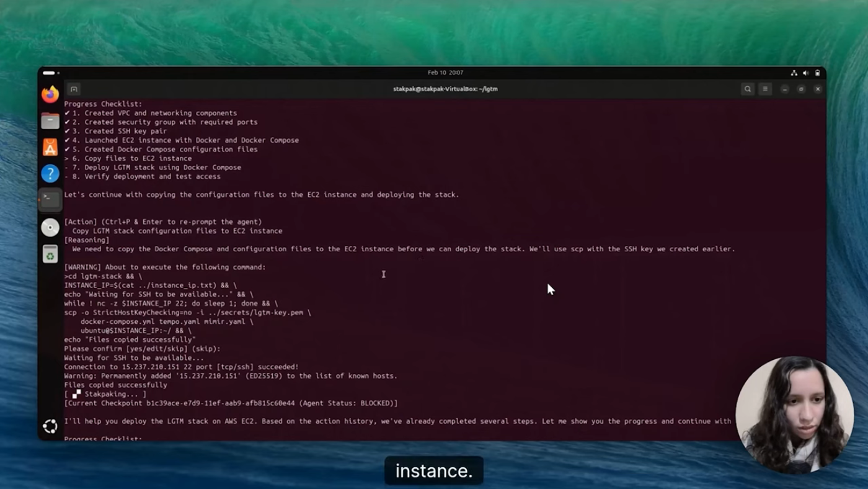Click the '[Reasoning]' label
This screenshot has height=489, width=868.
87,240
